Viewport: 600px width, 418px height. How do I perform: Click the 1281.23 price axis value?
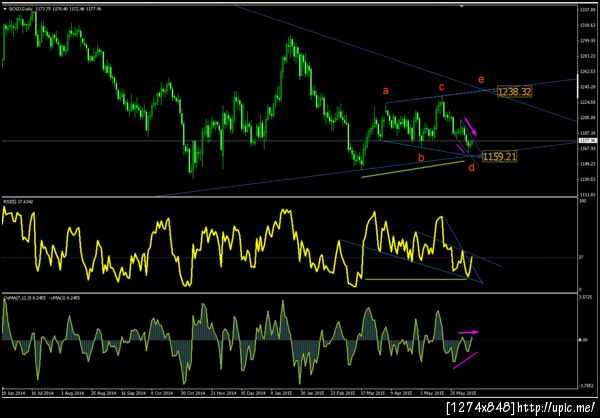pyautogui.click(x=588, y=56)
